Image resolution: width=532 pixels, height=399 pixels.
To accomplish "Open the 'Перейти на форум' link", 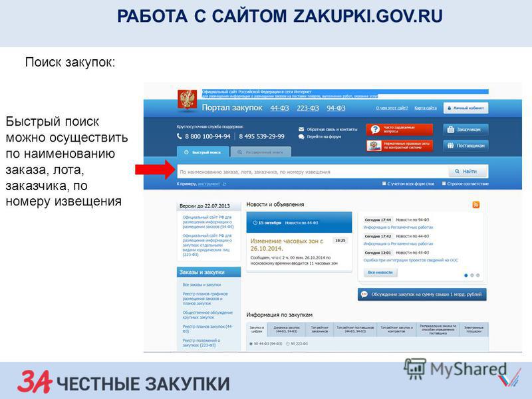I will pos(324,137).
